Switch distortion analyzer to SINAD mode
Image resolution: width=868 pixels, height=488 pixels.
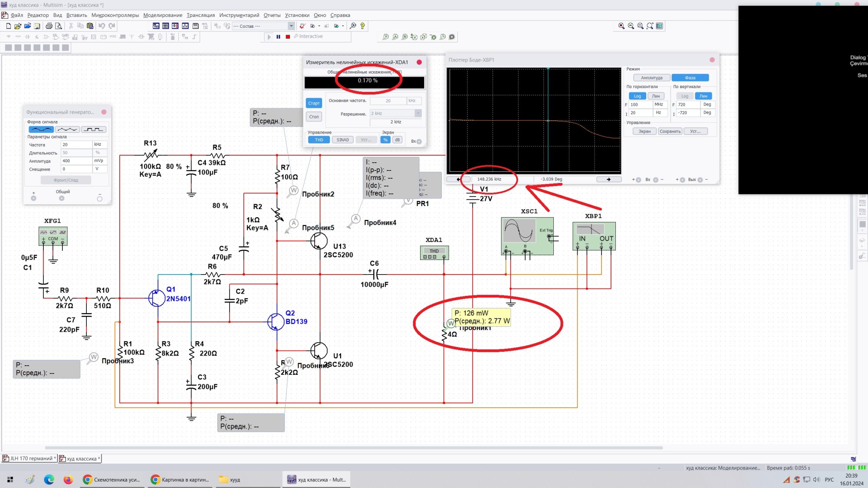tap(342, 140)
